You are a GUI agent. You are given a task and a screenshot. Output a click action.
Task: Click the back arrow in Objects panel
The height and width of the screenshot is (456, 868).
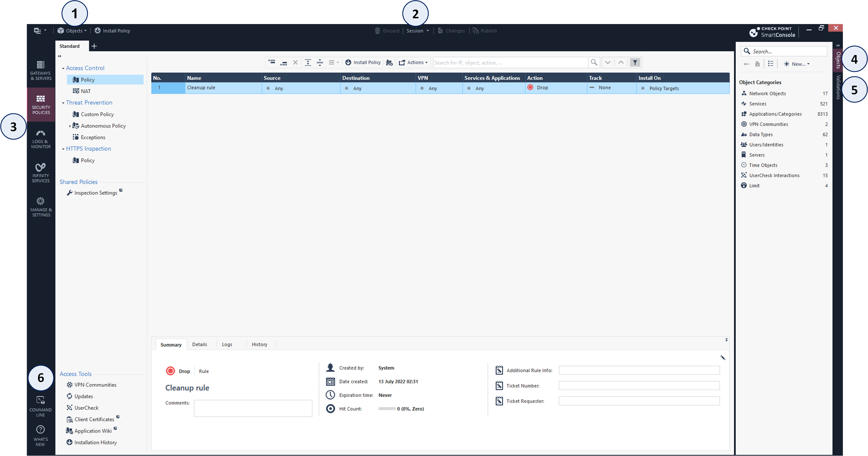(746, 64)
